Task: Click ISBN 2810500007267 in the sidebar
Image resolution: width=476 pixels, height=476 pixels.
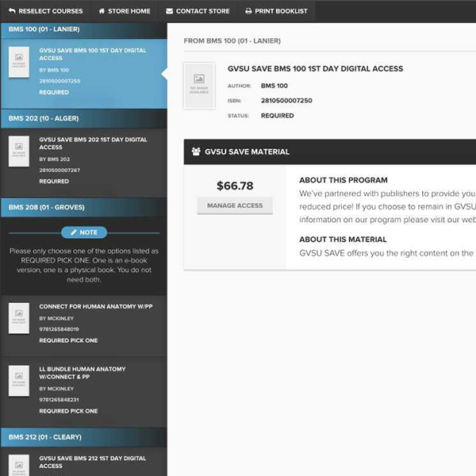Action: [59, 171]
